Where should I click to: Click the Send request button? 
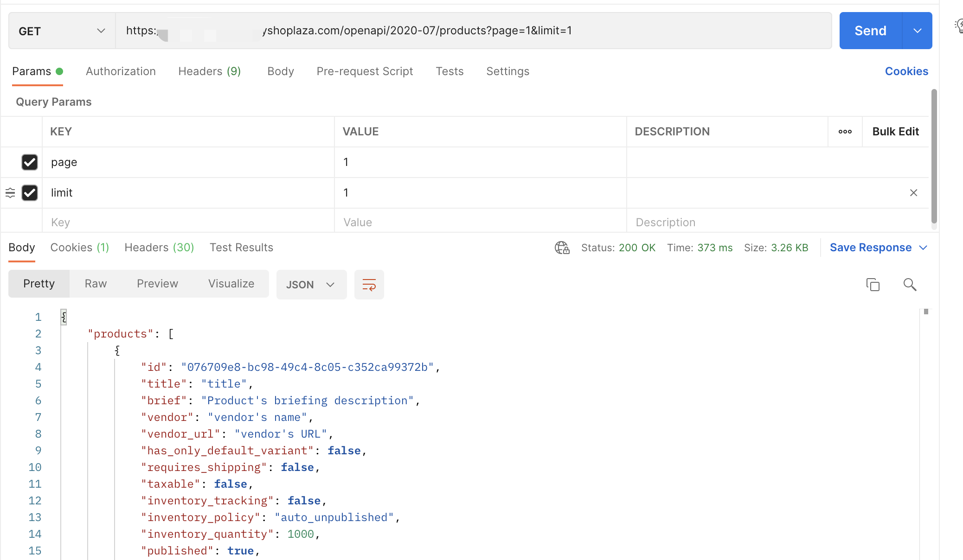[870, 31]
